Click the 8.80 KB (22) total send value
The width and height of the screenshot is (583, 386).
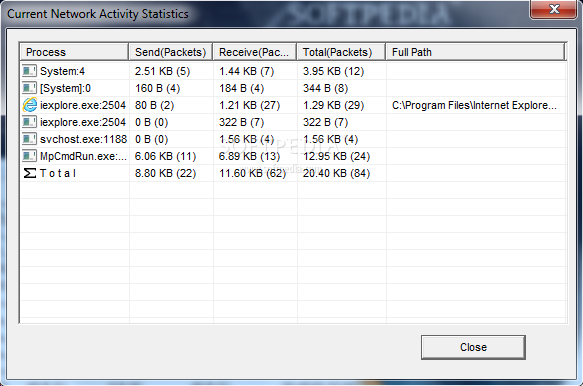(x=165, y=173)
